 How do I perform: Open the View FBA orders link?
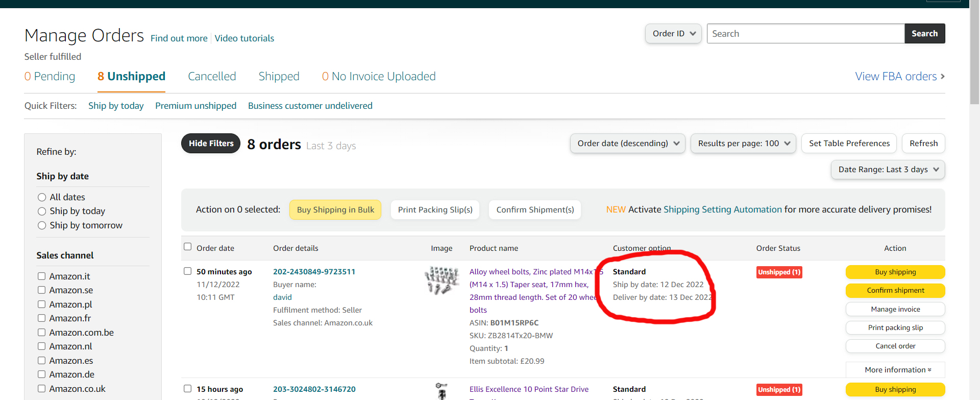pyautogui.click(x=900, y=77)
